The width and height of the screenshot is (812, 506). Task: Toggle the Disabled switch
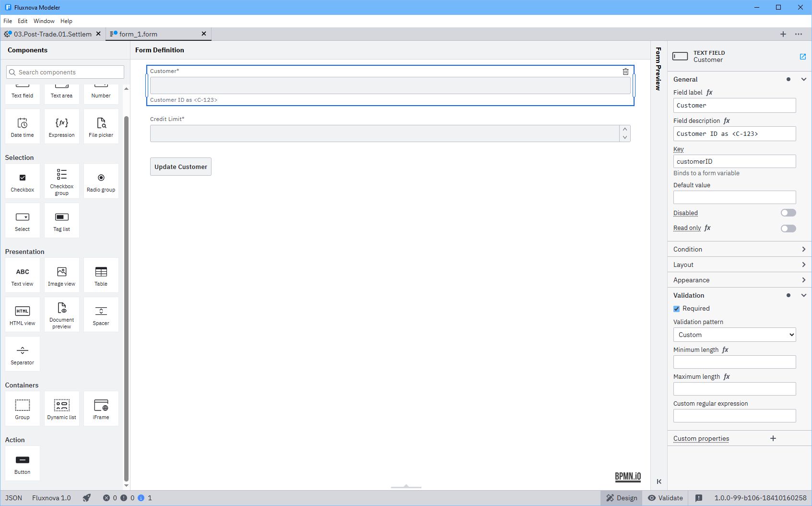point(788,213)
